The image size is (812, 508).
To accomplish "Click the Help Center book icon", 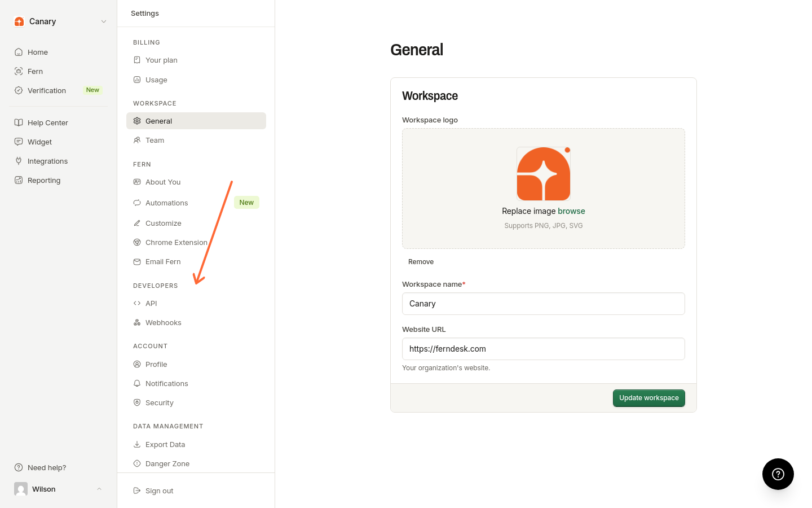I will pos(19,122).
